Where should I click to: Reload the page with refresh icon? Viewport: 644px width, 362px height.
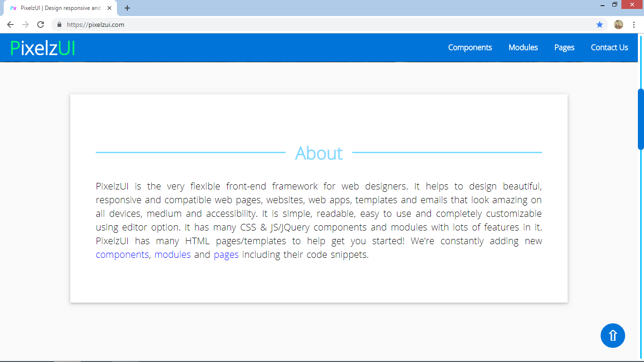[x=41, y=25]
